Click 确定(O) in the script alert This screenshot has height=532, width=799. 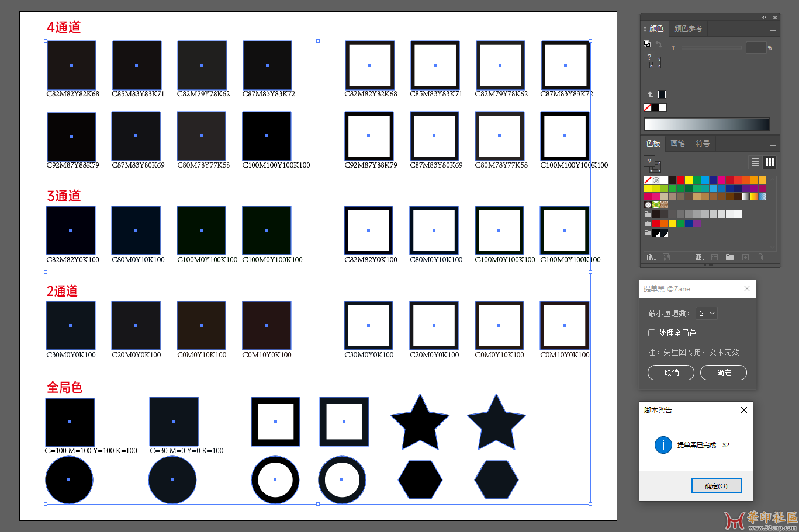pyautogui.click(x=716, y=486)
